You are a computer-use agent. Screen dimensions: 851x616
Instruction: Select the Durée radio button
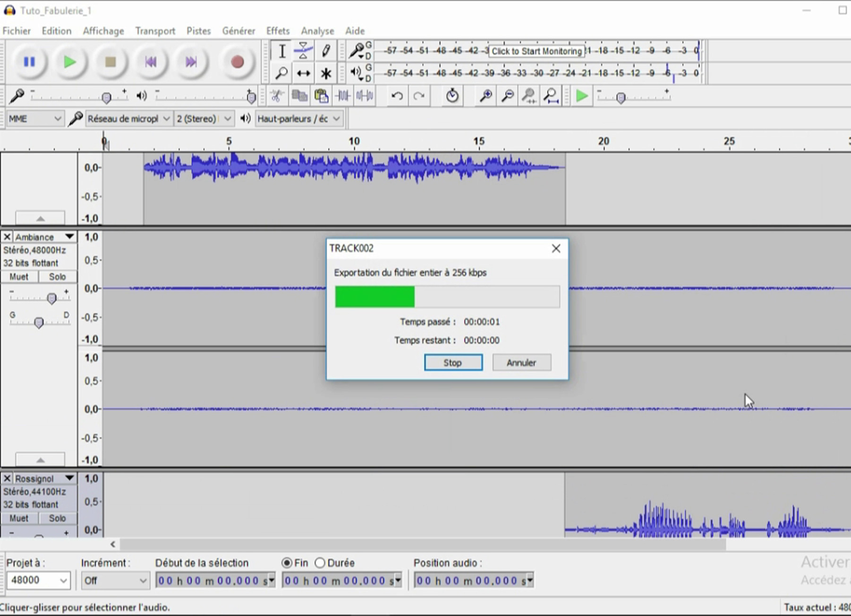(x=321, y=563)
